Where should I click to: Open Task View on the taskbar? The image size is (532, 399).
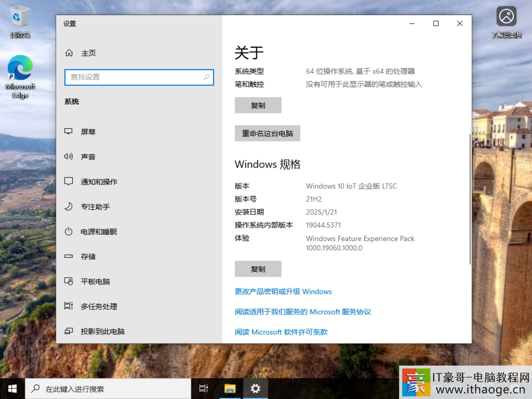click(203, 389)
